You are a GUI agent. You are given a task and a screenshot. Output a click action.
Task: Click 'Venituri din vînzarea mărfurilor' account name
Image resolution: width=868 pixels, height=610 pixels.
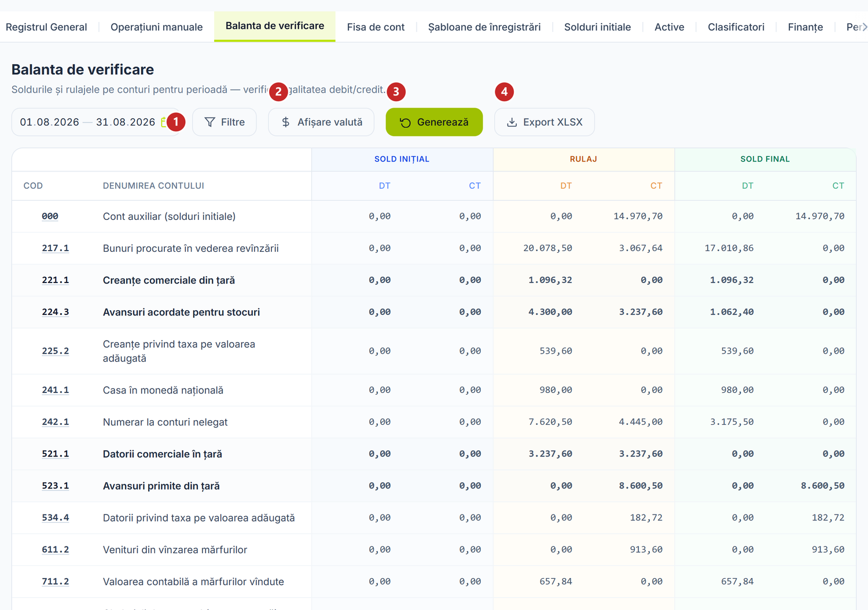[x=175, y=549]
